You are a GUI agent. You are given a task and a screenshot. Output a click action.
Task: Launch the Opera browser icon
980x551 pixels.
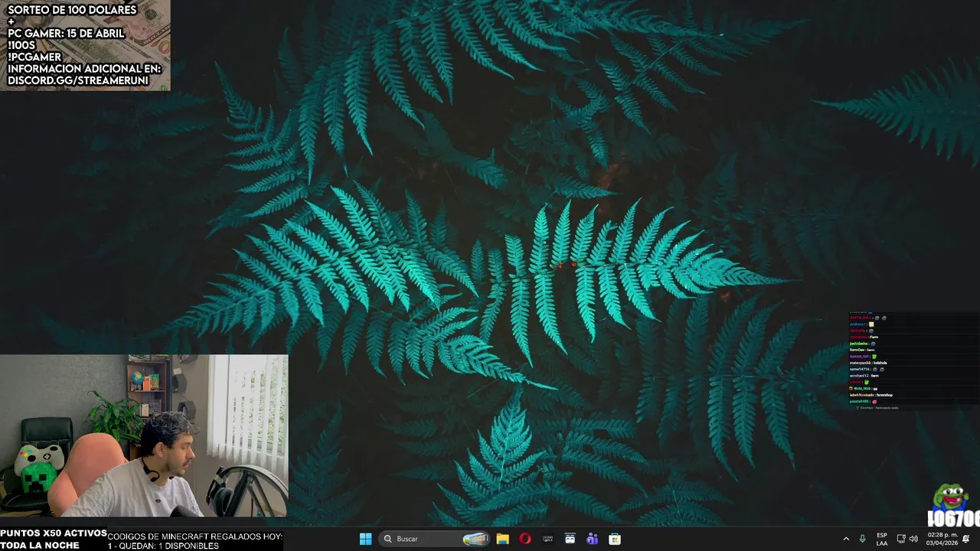pyautogui.click(x=524, y=539)
